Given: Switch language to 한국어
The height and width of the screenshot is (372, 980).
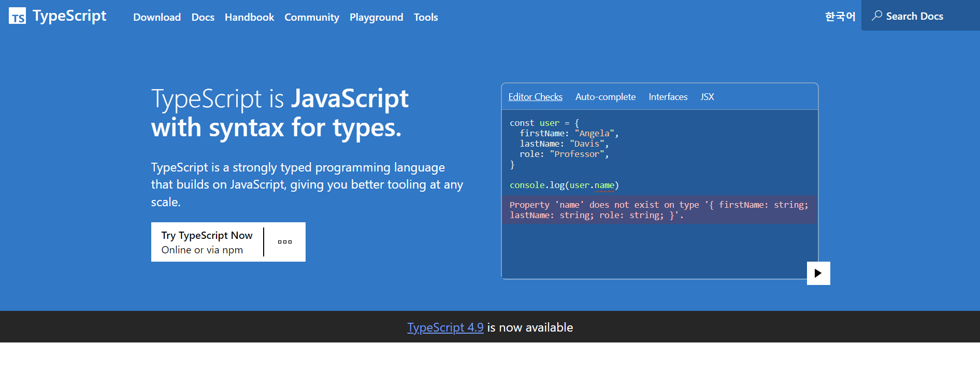Looking at the screenshot, I should pyautogui.click(x=840, y=17).
